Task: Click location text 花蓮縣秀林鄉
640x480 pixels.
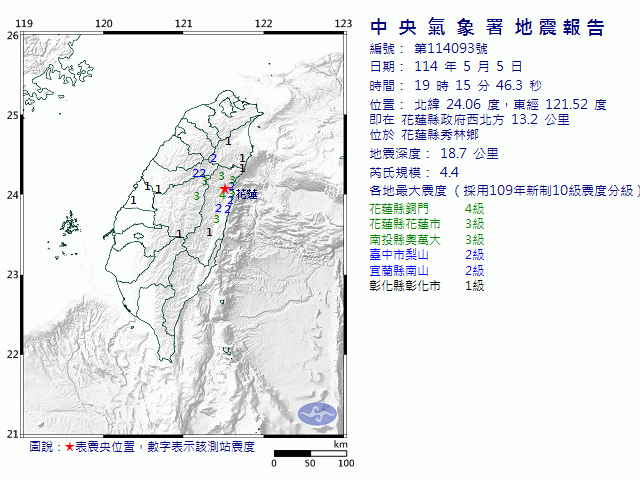Action: [x=440, y=135]
